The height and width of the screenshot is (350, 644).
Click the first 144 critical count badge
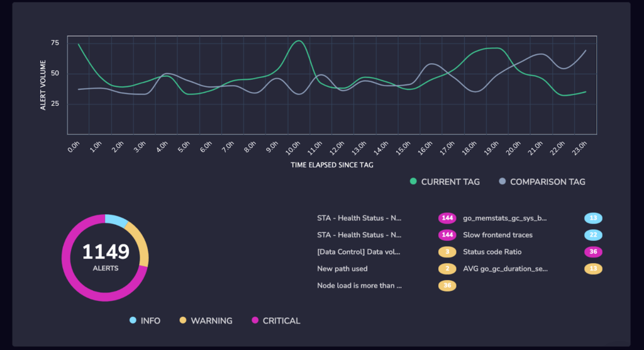point(447,218)
